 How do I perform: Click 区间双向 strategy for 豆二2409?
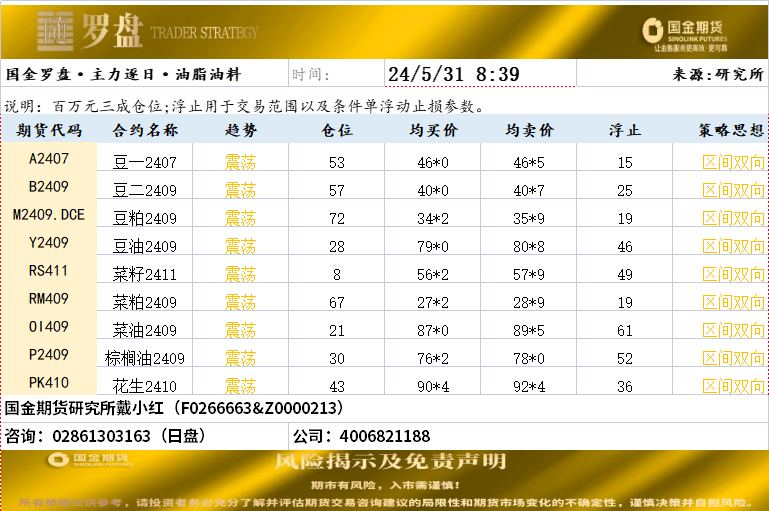point(733,190)
